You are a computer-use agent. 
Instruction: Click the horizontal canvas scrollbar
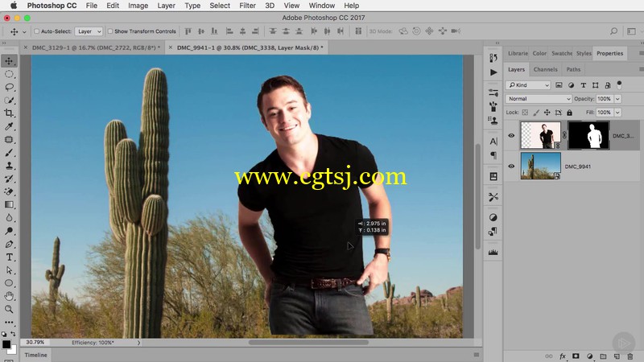(308, 343)
